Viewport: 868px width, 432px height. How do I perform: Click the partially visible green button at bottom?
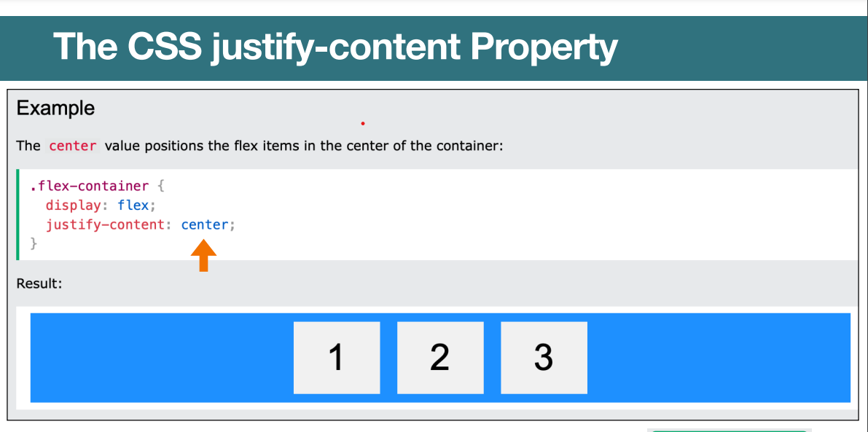[x=729, y=430]
